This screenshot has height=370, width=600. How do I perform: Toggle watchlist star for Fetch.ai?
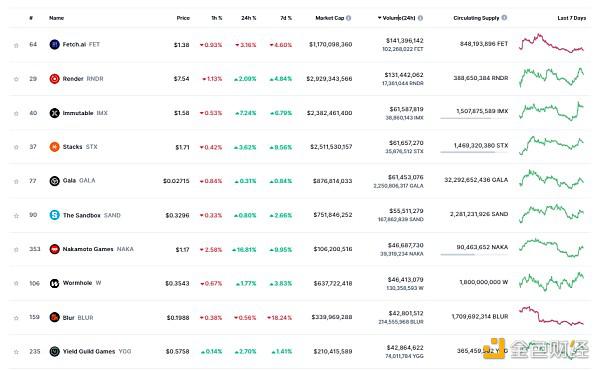pos(16,45)
